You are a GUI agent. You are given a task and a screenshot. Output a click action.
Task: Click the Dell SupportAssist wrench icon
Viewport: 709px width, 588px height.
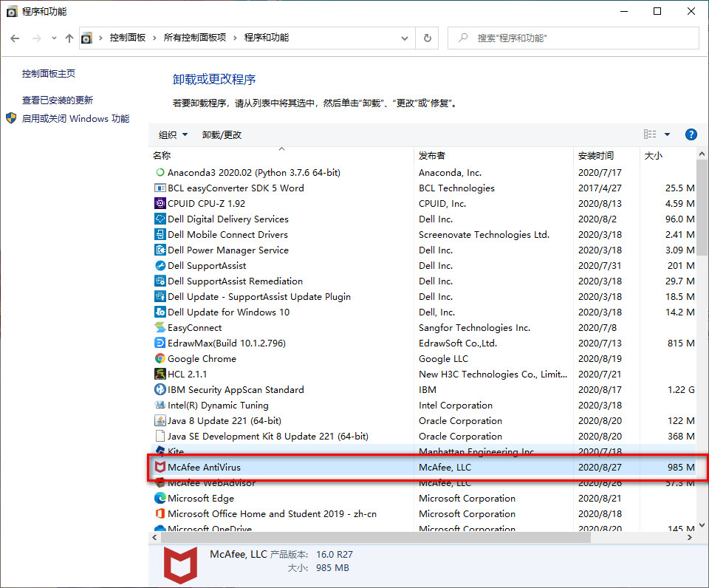[160, 265]
